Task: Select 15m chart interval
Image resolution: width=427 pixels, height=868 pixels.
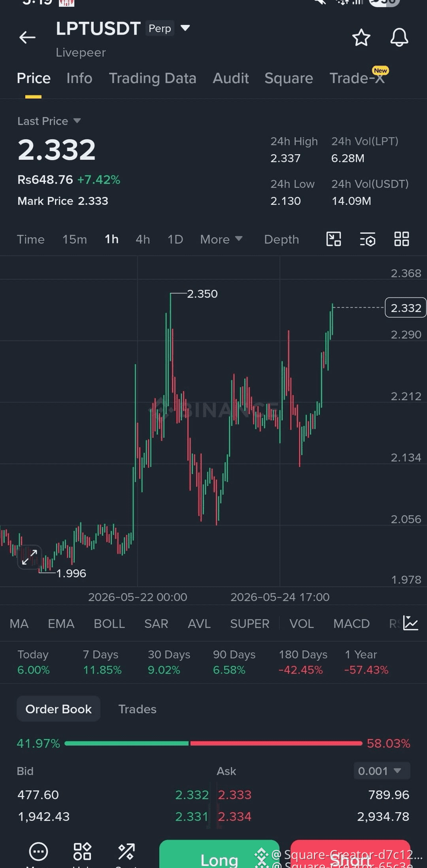Action: [75, 239]
